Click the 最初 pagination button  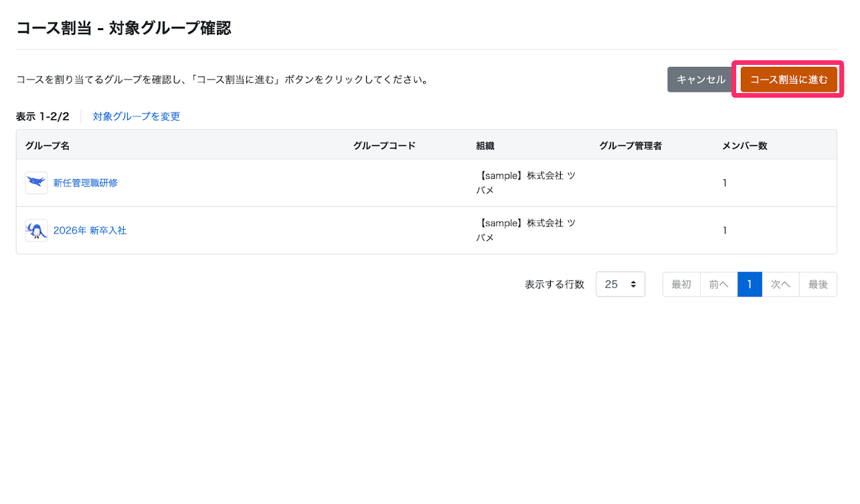(x=681, y=284)
